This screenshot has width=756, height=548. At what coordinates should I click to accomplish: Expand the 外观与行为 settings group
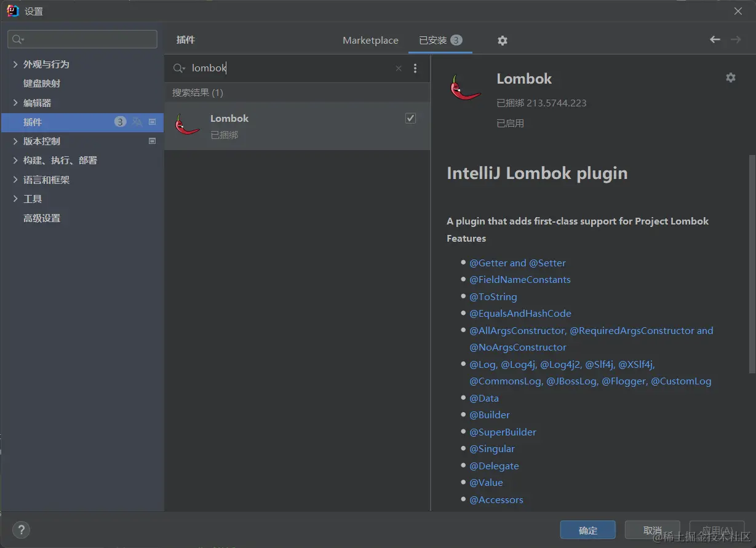point(15,64)
